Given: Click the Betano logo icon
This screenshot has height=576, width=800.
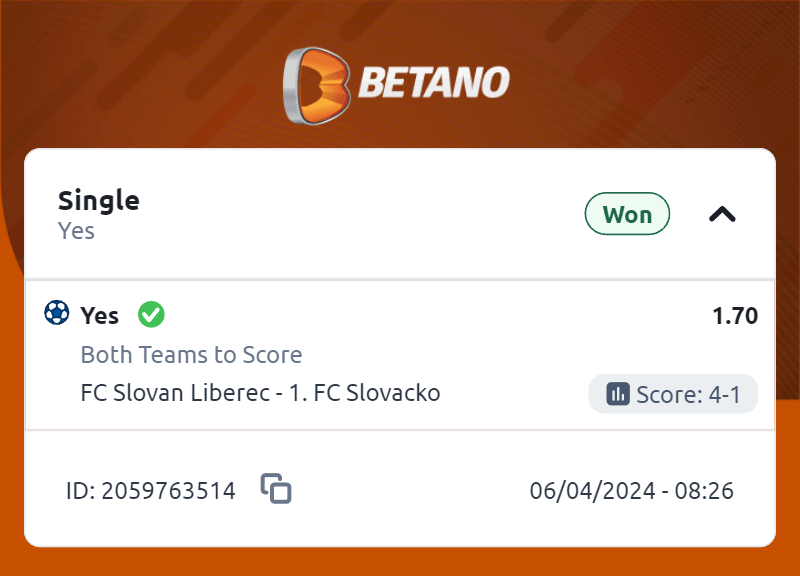Looking at the screenshot, I should [x=316, y=86].
